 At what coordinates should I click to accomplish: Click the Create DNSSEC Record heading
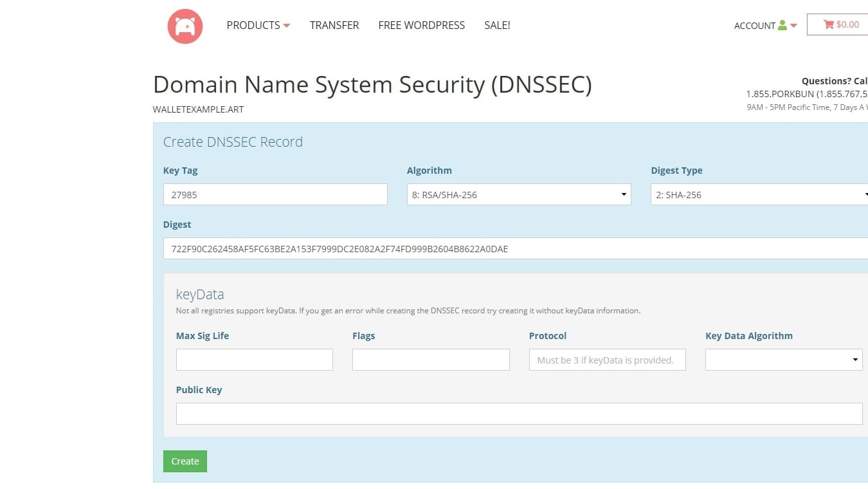tap(233, 142)
